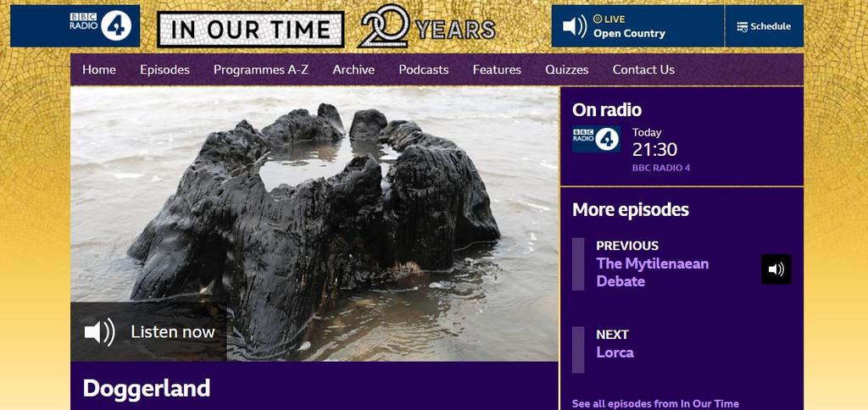Click the BBC RADIO 4 link under 21:30
The width and height of the screenshot is (868, 410).
tap(661, 169)
